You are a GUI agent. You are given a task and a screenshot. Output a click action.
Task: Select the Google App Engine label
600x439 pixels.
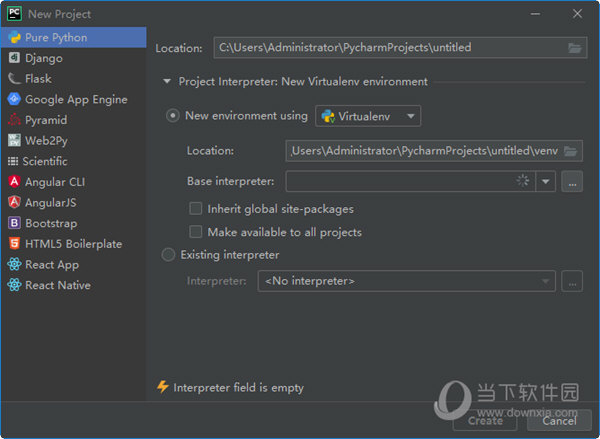(x=76, y=100)
